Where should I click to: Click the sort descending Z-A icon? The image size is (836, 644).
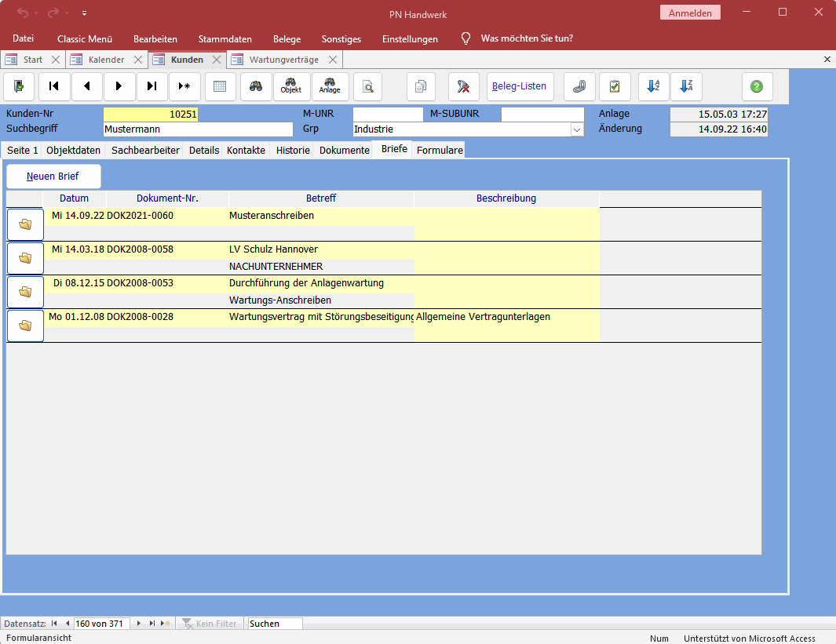pyautogui.click(x=686, y=86)
